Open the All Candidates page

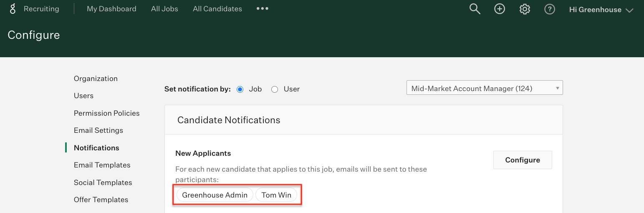point(217,9)
